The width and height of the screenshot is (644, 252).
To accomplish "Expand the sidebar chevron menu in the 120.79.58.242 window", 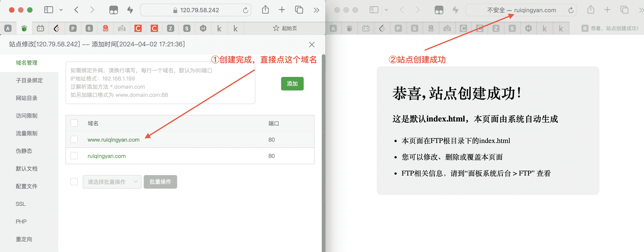I will pyautogui.click(x=61, y=10).
